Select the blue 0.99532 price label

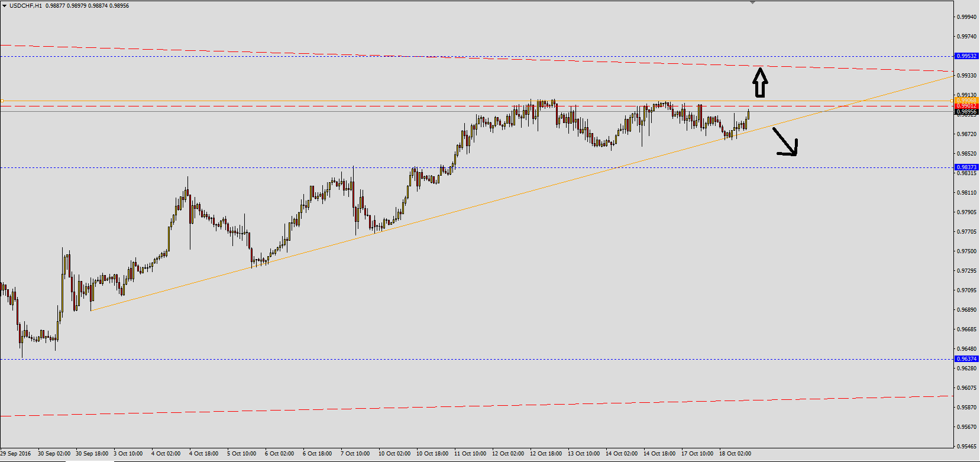(x=967, y=56)
